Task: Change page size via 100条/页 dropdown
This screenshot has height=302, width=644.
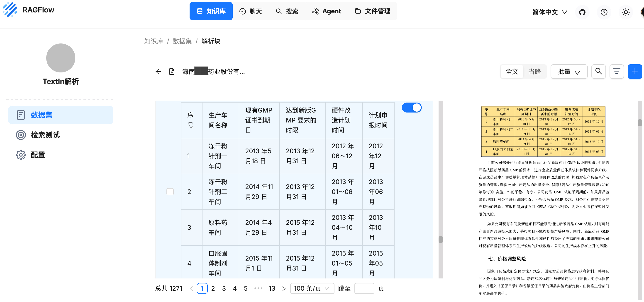Action: tap(312, 288)
